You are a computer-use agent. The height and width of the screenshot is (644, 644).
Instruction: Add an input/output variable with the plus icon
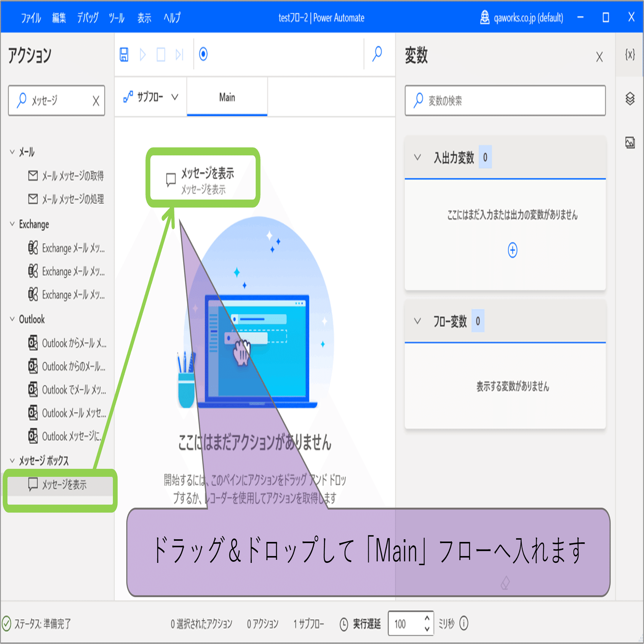click(513, 250)
